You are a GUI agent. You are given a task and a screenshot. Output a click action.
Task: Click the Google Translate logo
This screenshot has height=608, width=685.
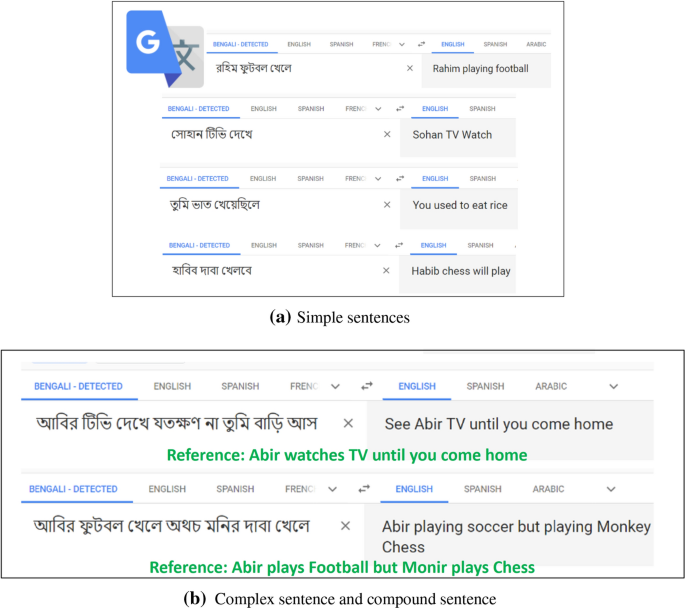(165, 49)
